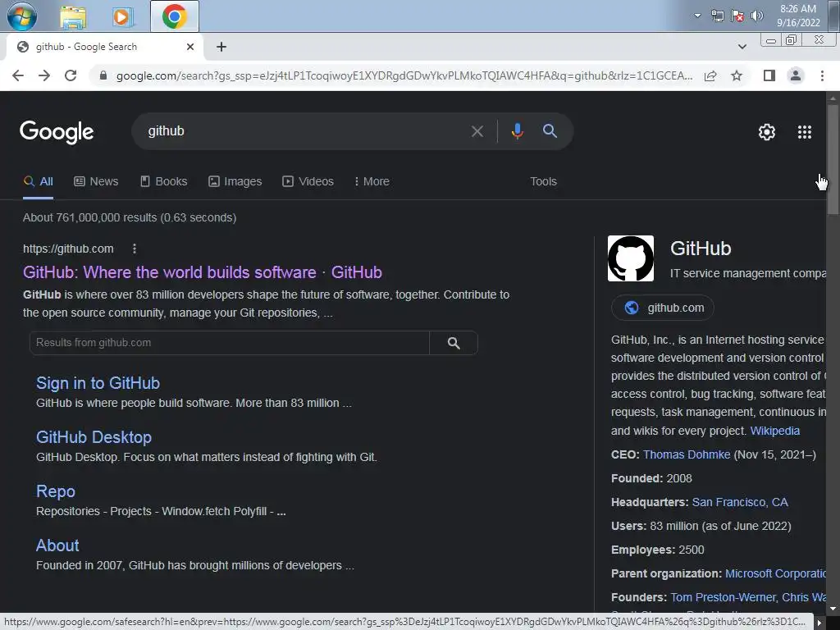The image size is (840, 630).
Task: Clear the search query text
Action: click(x=477, y=131)
